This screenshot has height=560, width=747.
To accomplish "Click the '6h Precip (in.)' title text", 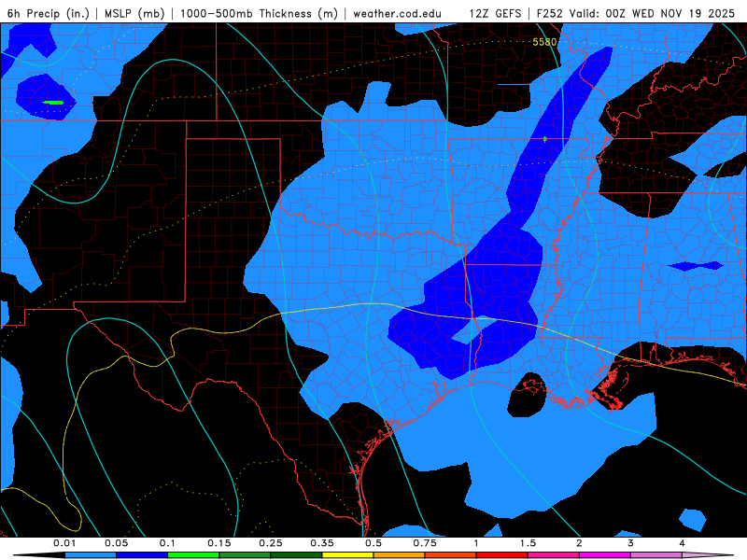I will coord(49,13).
